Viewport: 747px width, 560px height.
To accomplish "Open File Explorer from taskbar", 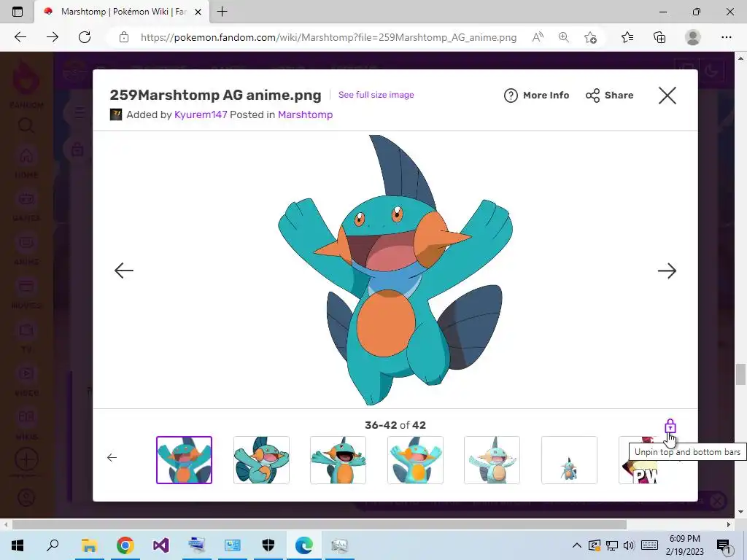I will (89, 545).
